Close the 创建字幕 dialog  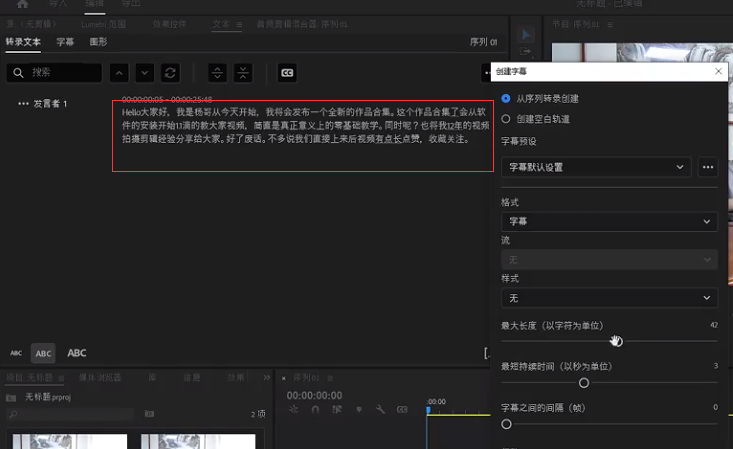719,71
